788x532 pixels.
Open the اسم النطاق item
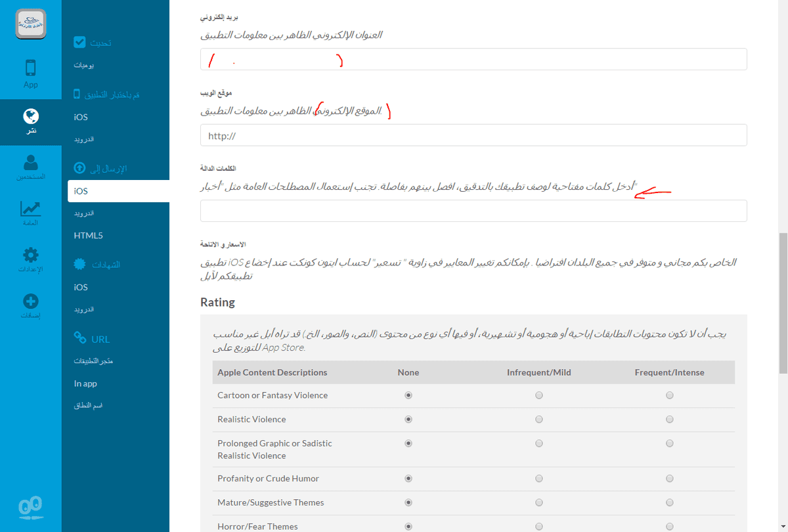[88, 406]
